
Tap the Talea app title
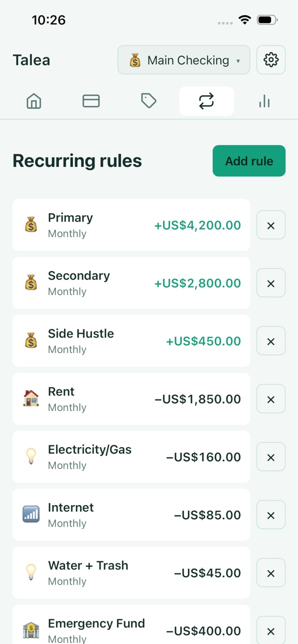pyautogui.click(x=31, y=60)
